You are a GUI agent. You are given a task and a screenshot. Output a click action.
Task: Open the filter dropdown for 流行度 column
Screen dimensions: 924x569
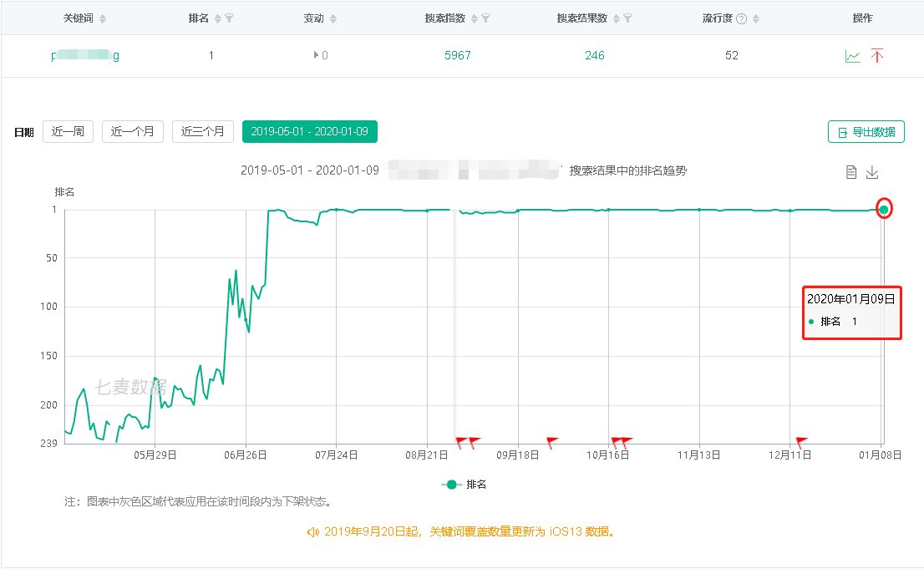756,19
